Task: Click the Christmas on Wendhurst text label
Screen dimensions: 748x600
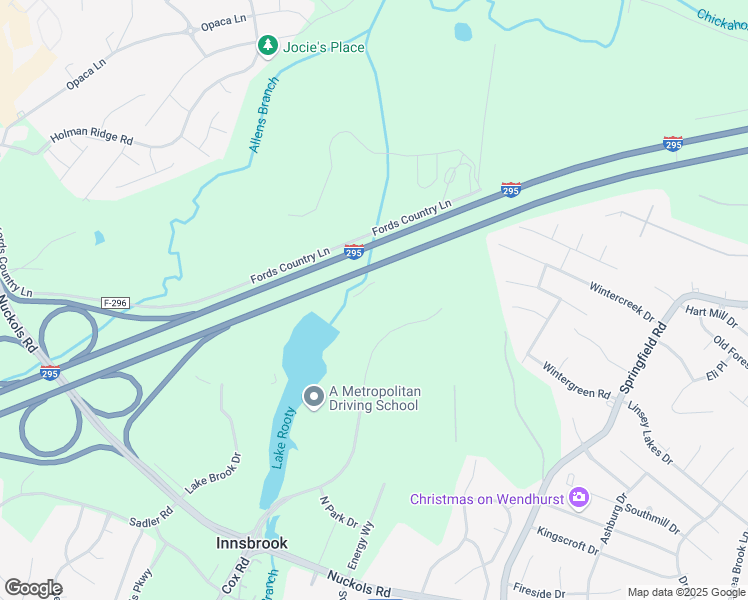Action: pos(487,499)
